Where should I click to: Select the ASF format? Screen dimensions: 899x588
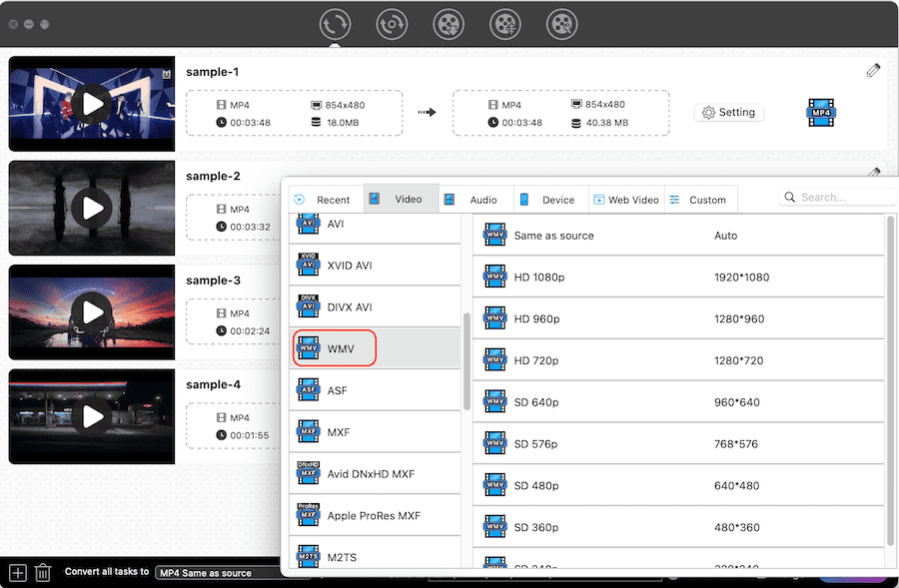tap(375, 390)
